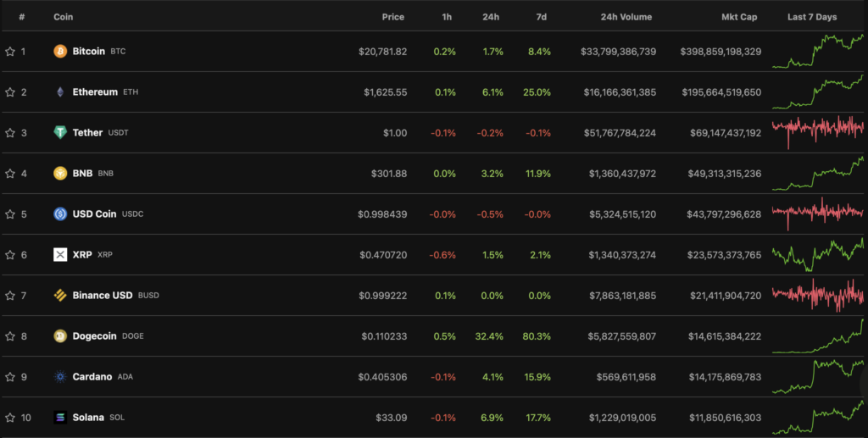
Task: Click Dogecoin's 80.3% 7d change
Action: coord(537,336)
